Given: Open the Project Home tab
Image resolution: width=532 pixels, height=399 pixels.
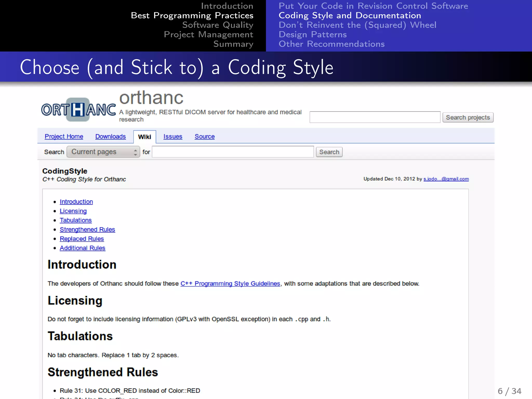Looking at the screenshot, I should (x=64, y=136).
